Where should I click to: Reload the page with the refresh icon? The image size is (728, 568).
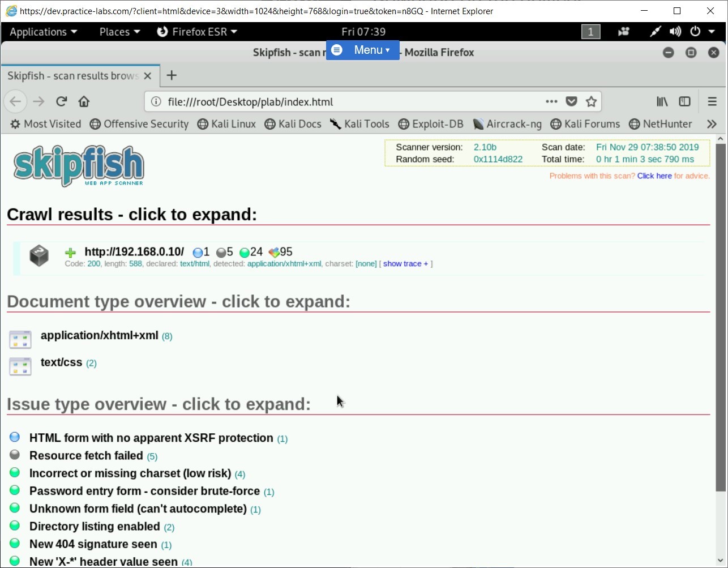pyautogui.click(x=61, y=101)
